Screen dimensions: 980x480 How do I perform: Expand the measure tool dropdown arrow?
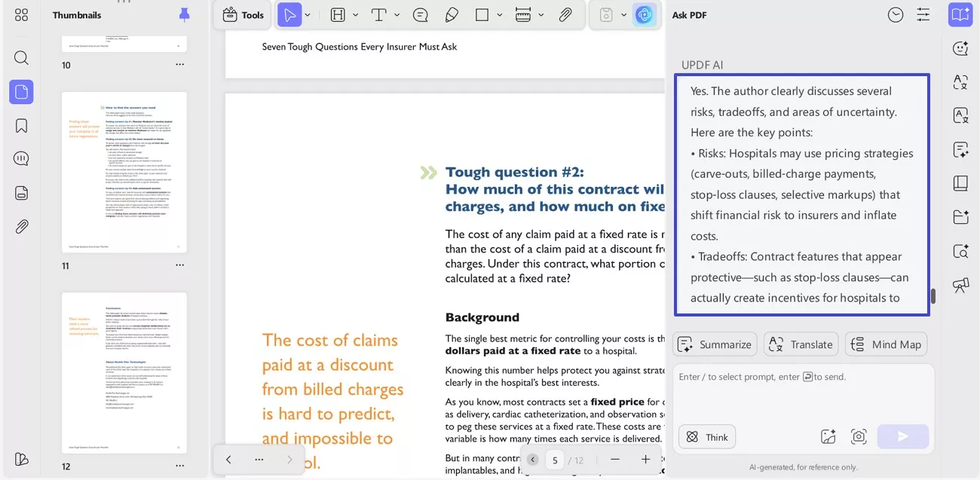541,15
